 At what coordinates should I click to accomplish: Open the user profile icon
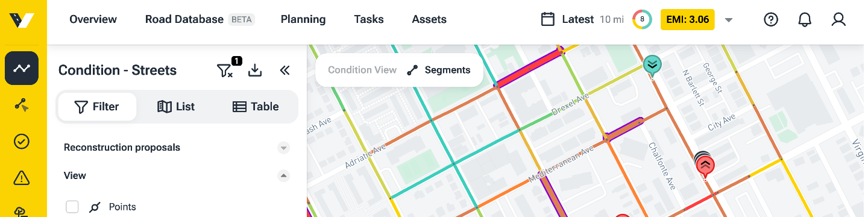pyautogui.click(x=838, y=19)
